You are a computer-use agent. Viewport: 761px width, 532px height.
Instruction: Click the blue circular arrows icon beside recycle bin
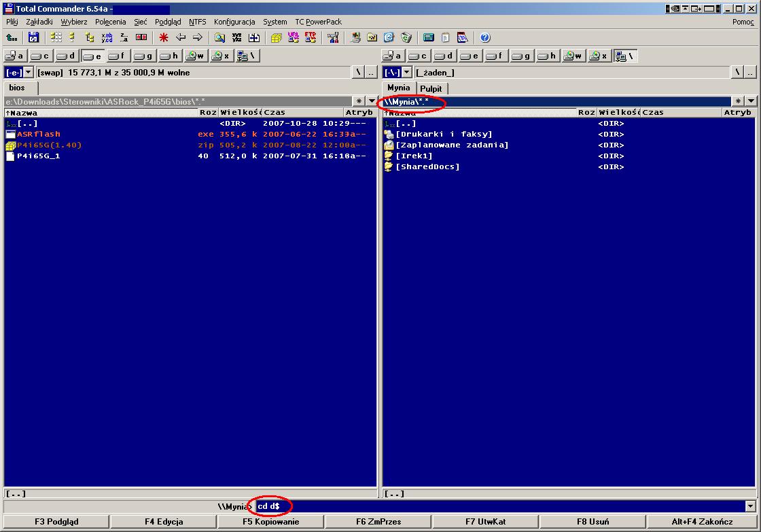click(389, 37)
